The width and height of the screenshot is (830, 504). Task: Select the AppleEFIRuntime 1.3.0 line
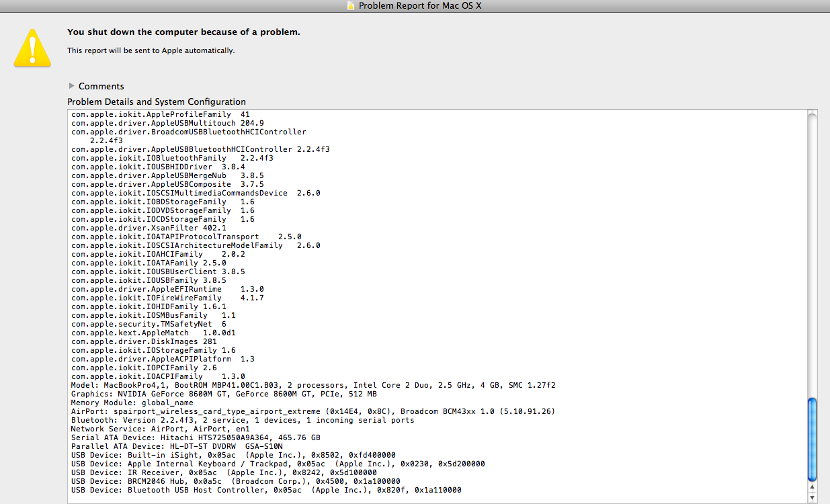(x=167, y=289)
